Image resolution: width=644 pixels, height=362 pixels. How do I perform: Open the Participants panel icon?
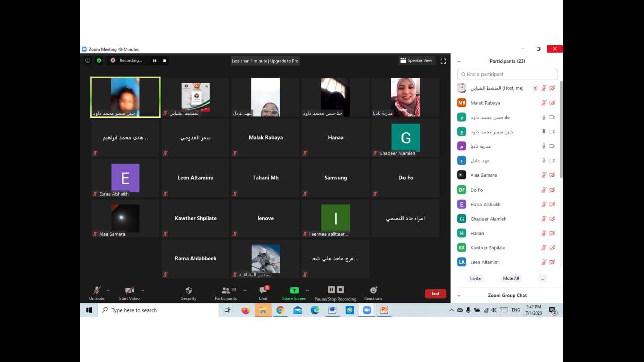[x=226, y=291]
